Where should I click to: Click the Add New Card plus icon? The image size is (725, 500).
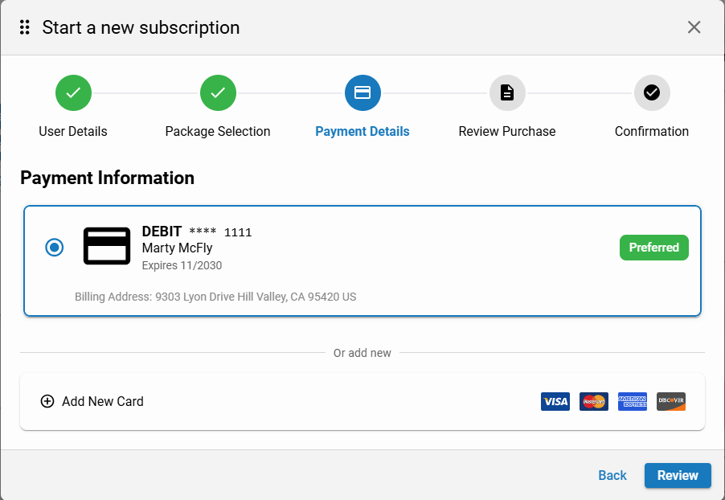pyautogui.click(x=47, y=401)
